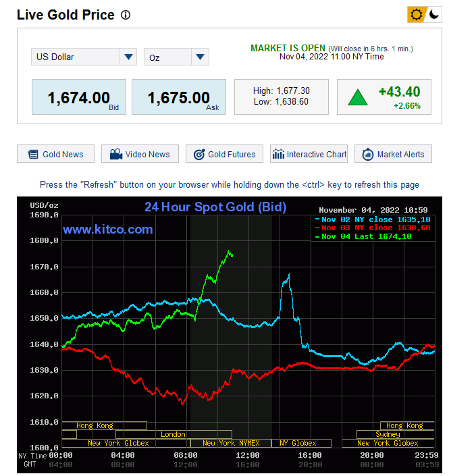Click the Interactive Chart bars icon
The width and height of the screenshot is (449, 476).
coord(278,154)
